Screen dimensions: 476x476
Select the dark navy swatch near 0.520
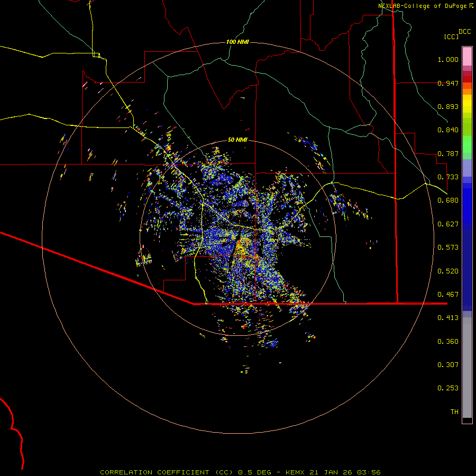click(467, 269)
